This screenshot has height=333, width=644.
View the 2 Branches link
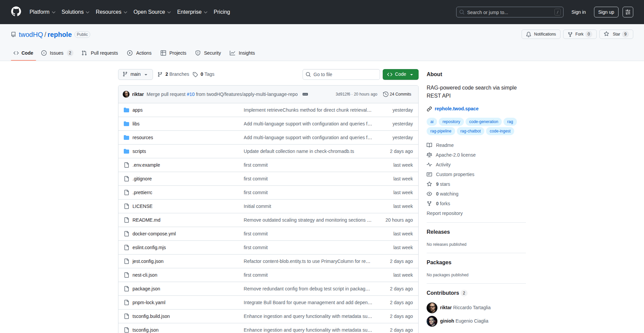point(173,74)
